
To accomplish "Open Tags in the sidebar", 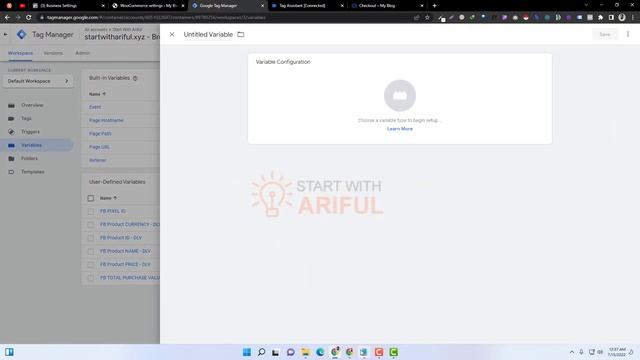I will (x=26, y=119).
